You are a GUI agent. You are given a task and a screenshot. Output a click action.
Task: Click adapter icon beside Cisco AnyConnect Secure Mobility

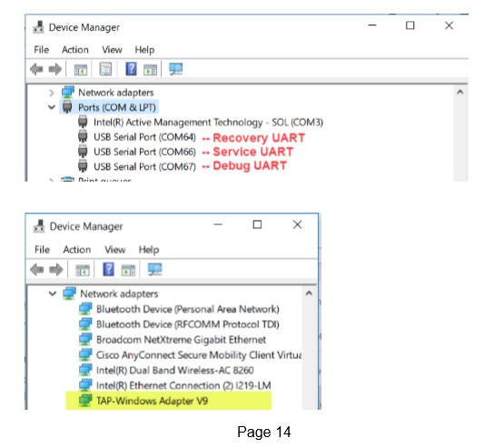pos(85,354)
